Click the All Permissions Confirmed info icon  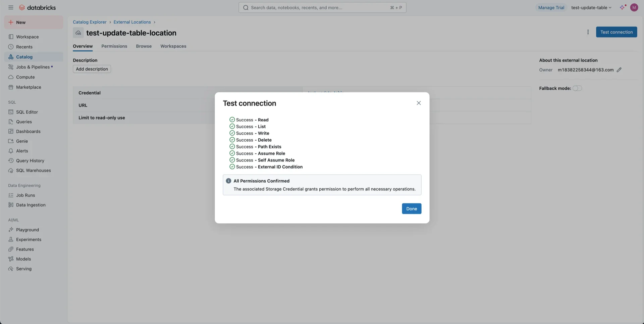coord(228,181)
